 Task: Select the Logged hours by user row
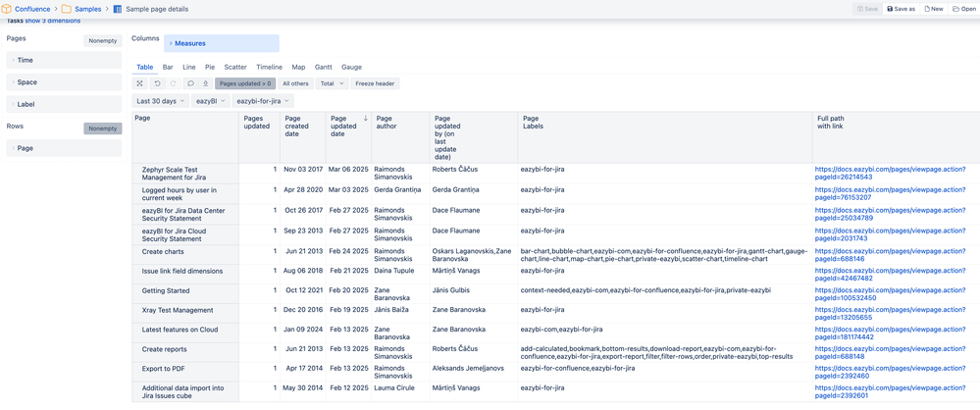coord(185,194)
